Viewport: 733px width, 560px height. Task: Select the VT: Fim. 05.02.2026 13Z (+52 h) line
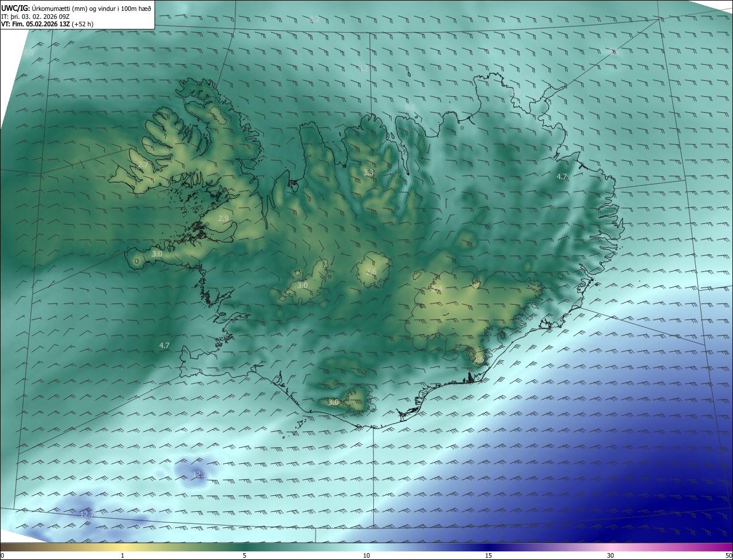tap(48, 24)
